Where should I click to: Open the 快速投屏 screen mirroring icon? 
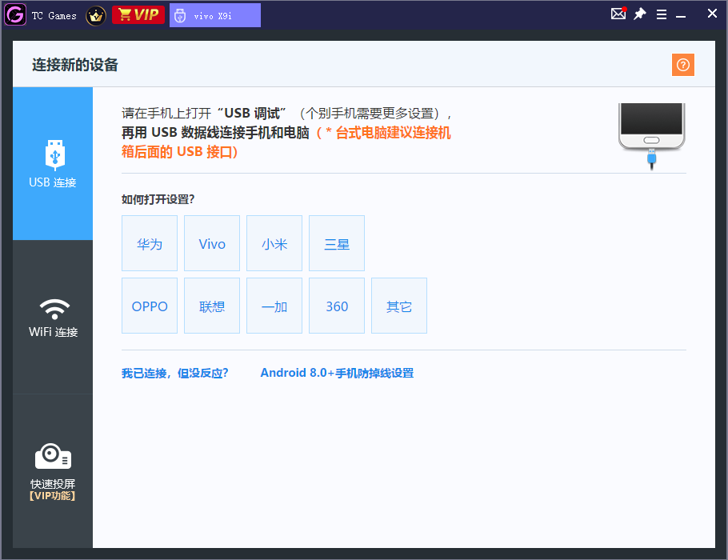coord(53,454)
